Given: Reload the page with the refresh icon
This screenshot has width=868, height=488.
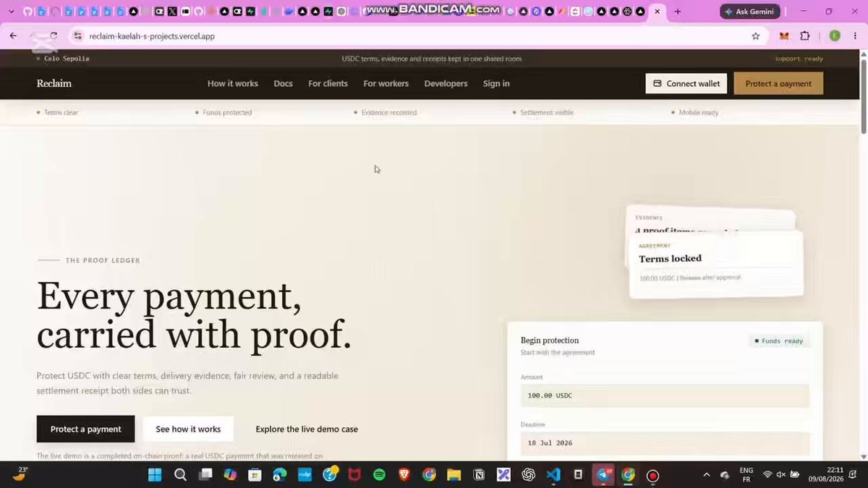Looking at the screenshot, I should [x=54, y=36].
